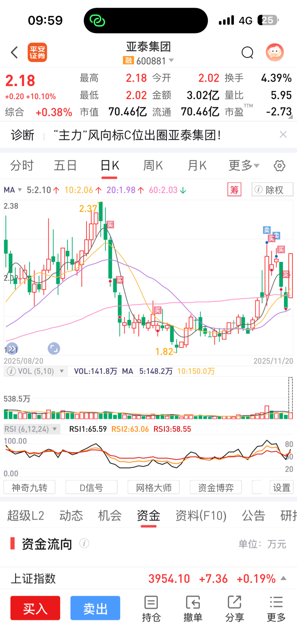Select the 资金 tab
The width and height of the screenshot is (297, 644).
pyautogui.click(x=148, y=516)
